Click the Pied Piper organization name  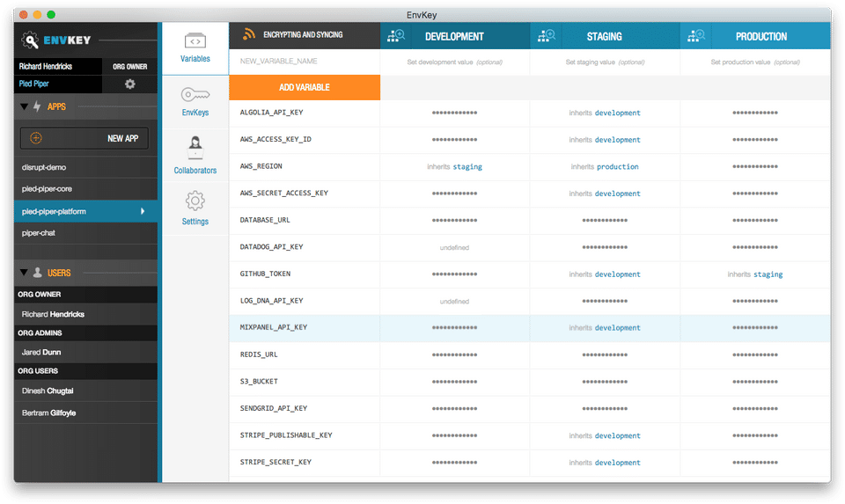[x=34, y=84]
